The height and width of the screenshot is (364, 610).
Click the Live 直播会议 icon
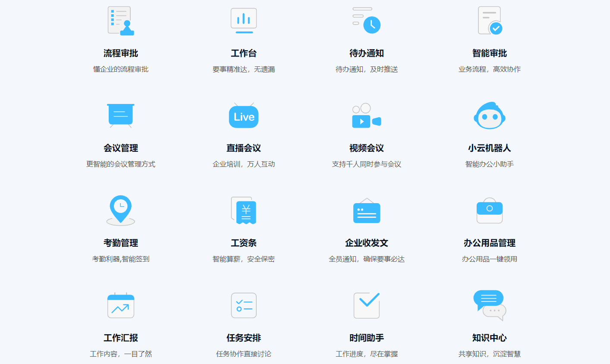[244, 116]
